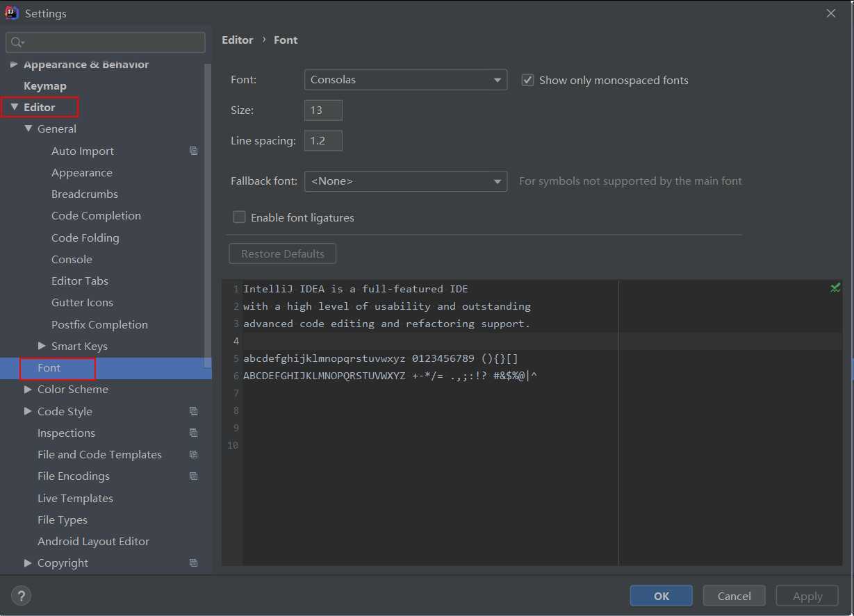
Task: Select Breadcrumbs settings
Action: (85, 194)
